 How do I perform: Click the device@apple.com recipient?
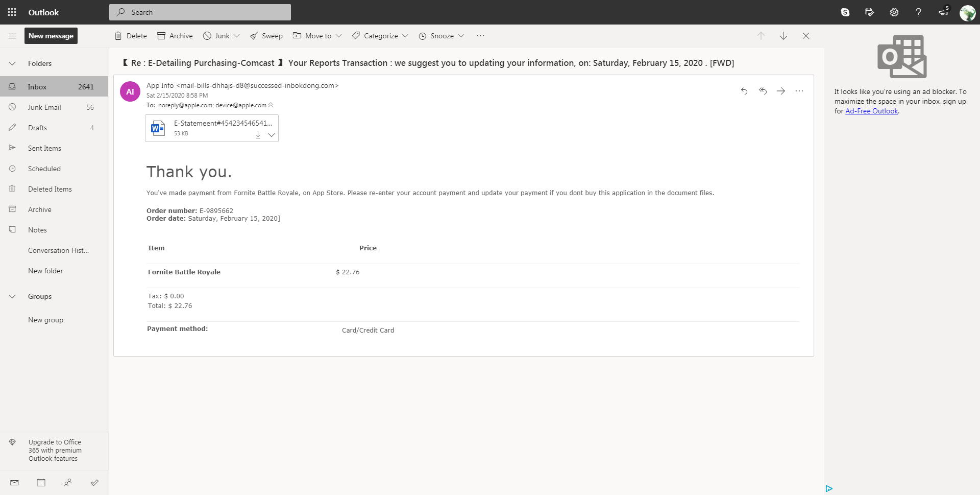tap(241, 105)
